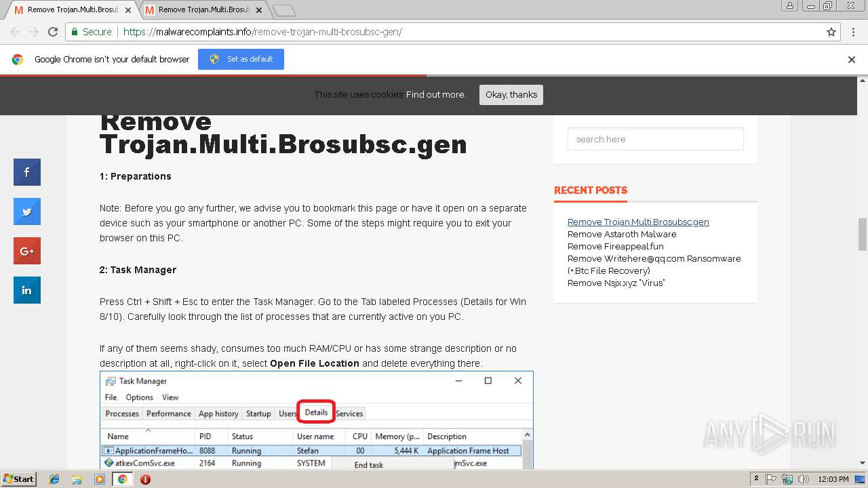
Task: Open the volume control in tray
Action: 804,479
